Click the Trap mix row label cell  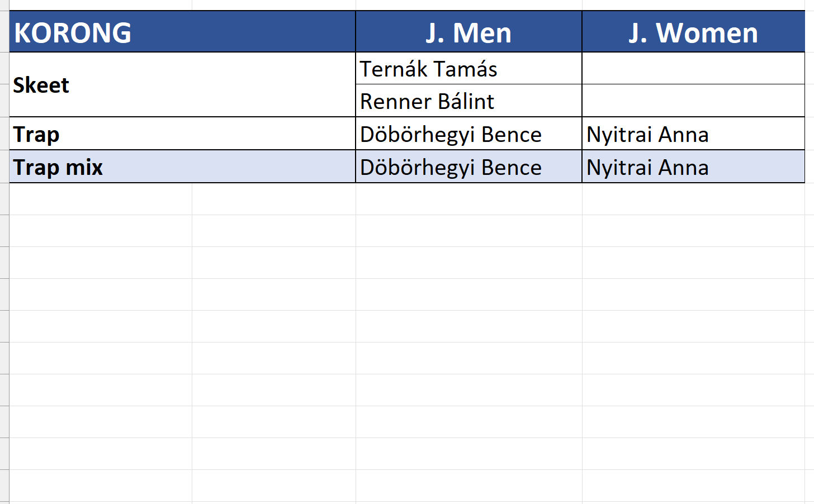pyautogui.click(x=182, y=167)
